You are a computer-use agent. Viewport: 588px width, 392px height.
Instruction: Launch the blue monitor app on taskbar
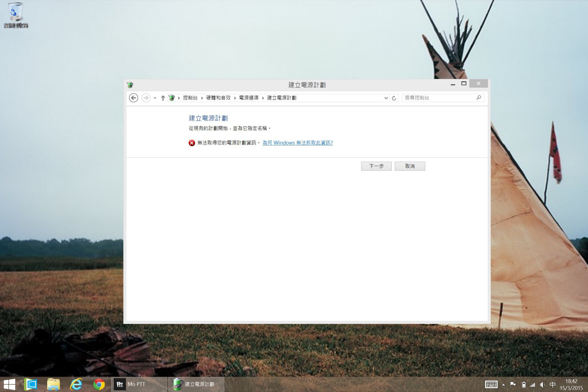coord(31,384)
